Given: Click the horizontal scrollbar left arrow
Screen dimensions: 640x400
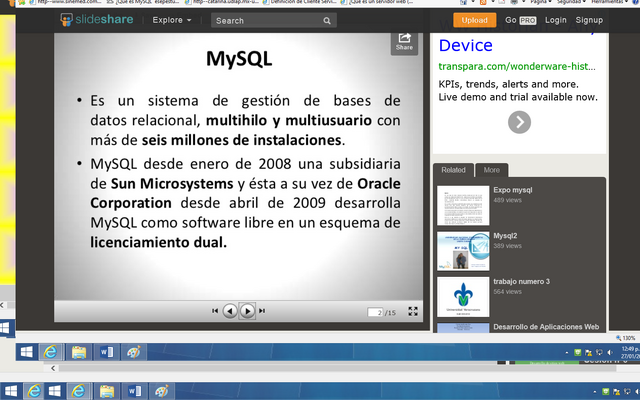Looking at the screenshot, I should [53, 368].
